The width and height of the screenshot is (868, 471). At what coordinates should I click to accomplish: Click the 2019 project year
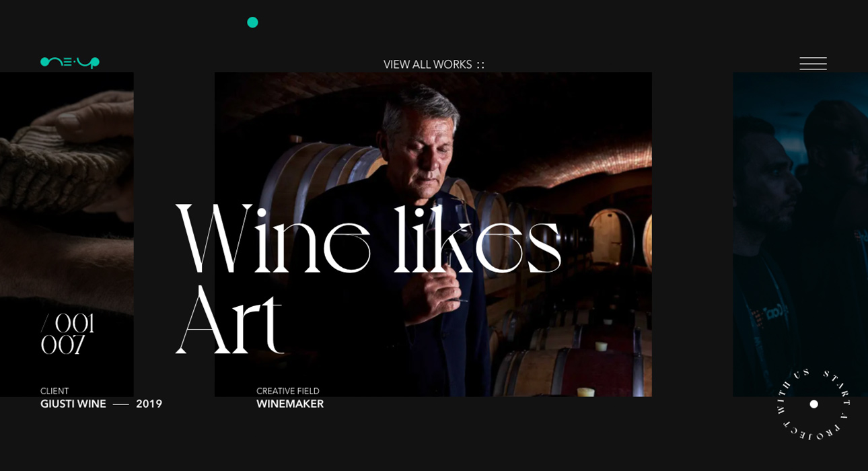[149, 404]
